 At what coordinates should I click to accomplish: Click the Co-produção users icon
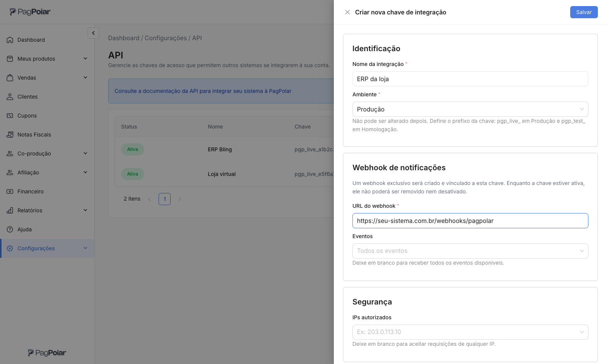[x=10, y=154]
